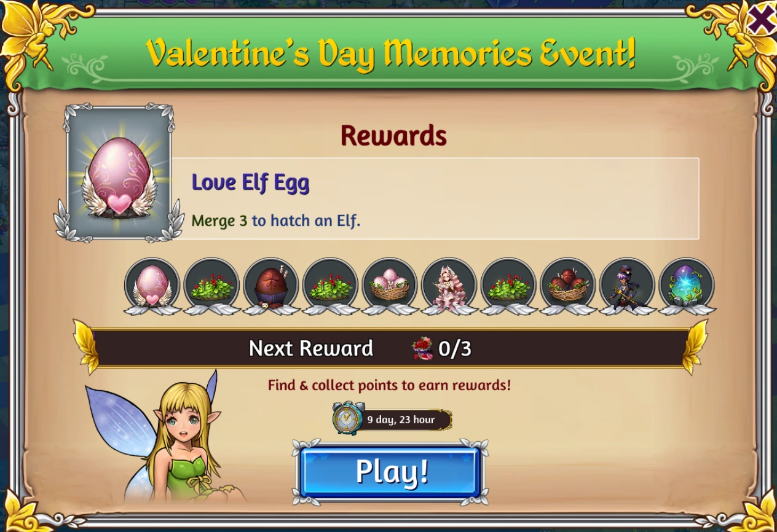The height and width of the screenshot is (532, 777).
Task: Click the Love Elf Egg description panel
Action: click(435, 198)
